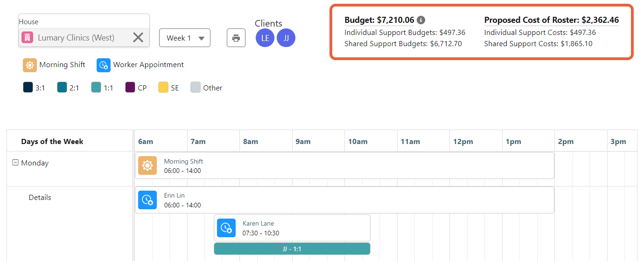This screenshot has width=644, height=261.
Task: Click the 3:1 dark navy color swatch
Action: (x=28, y=88)
